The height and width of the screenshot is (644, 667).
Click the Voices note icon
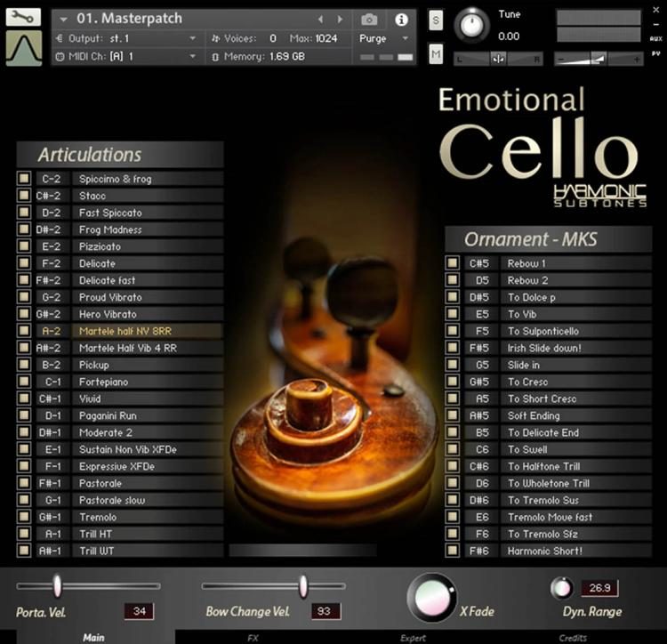pyautogui.click(x=216, y=39)
